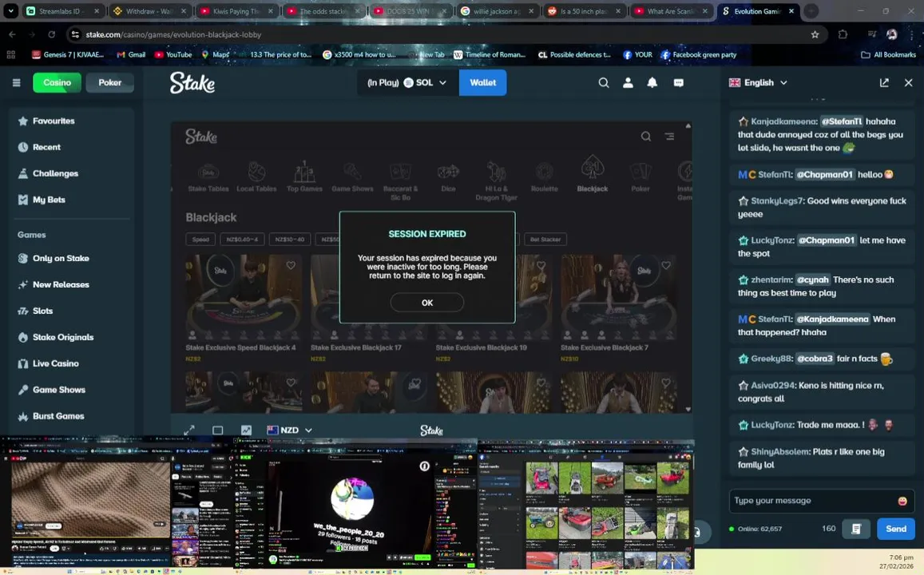The width and height of the screenshot is (924, 575).
Task: Toggle theatre mode rectangle icon
Action: tap(217, 430)
